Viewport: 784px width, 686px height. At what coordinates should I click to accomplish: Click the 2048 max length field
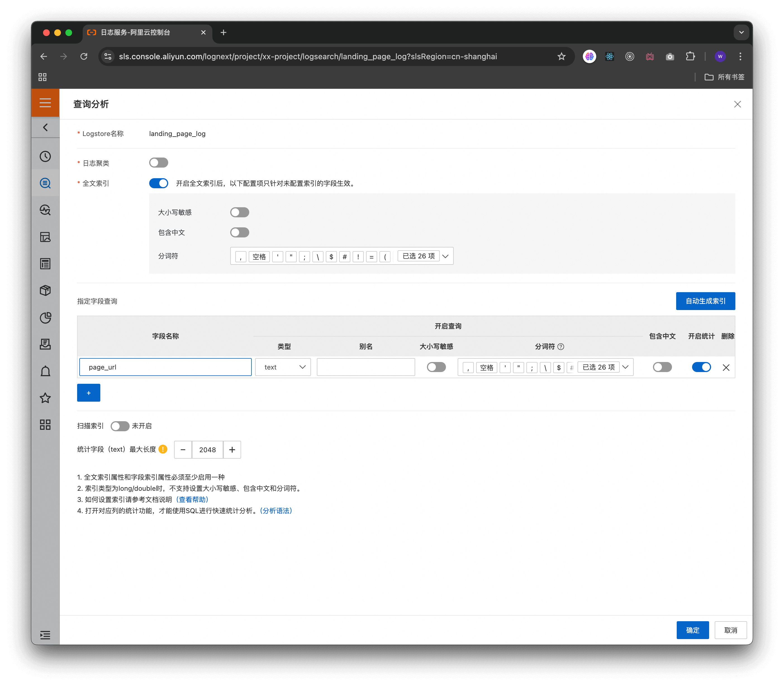point(208,450)
